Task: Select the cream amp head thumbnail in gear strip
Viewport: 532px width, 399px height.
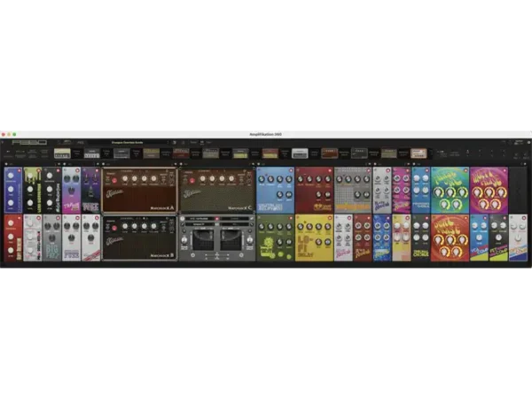Action: [62, 153]
